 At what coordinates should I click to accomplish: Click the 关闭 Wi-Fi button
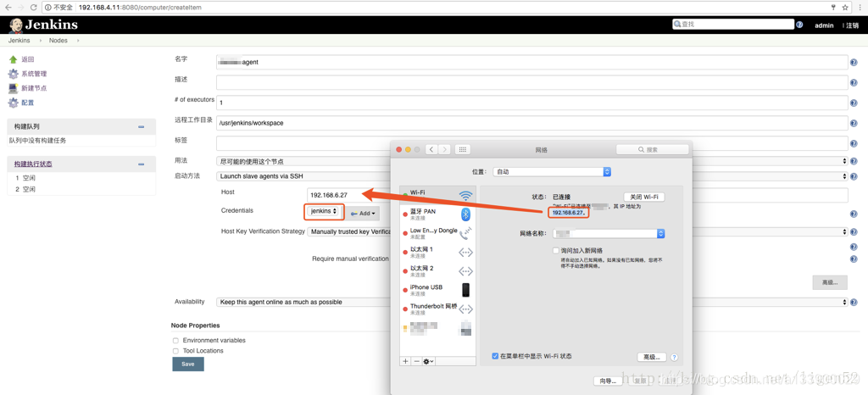click(644, 197)
